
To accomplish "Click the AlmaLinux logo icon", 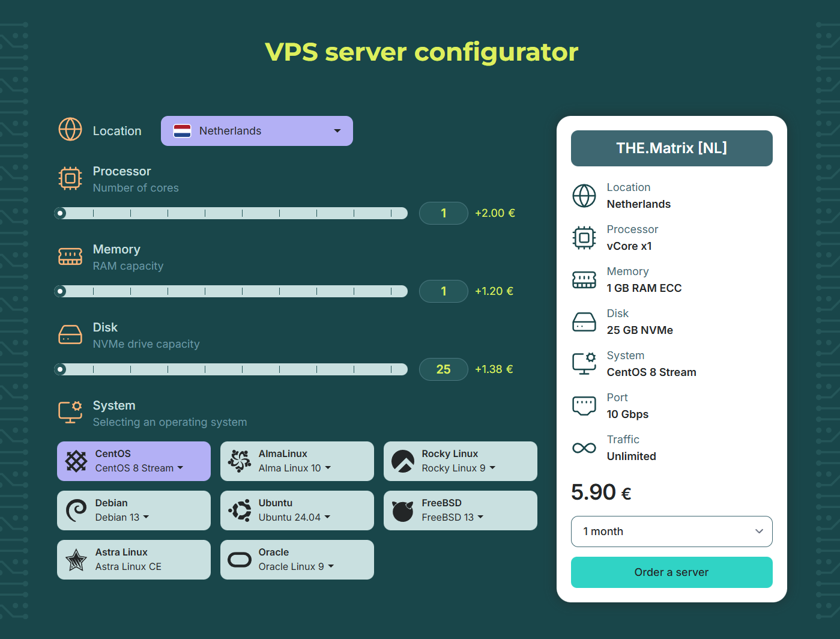I will [240, 461].
